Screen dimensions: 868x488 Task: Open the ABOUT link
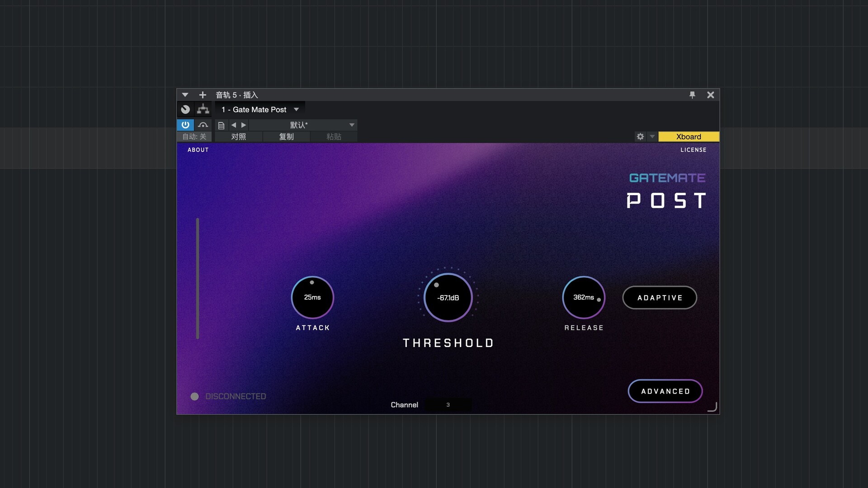(x=198, y=150)
